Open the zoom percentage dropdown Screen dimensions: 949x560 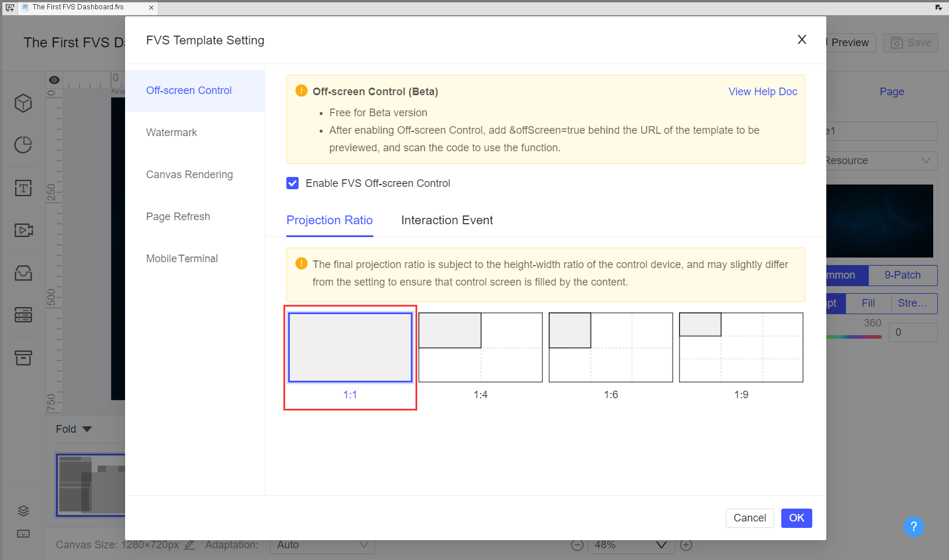click(631, 544)
